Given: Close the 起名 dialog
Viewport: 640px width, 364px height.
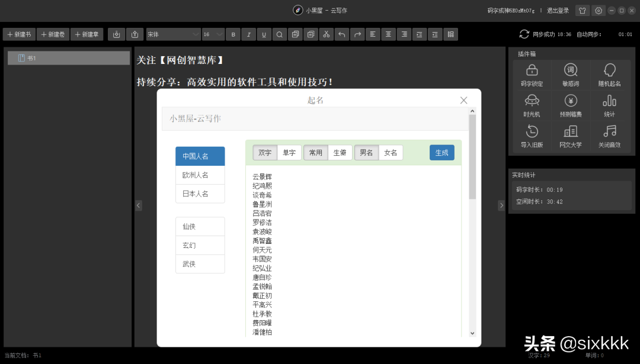Looking at the screenshot, I should tap(463, 100).
